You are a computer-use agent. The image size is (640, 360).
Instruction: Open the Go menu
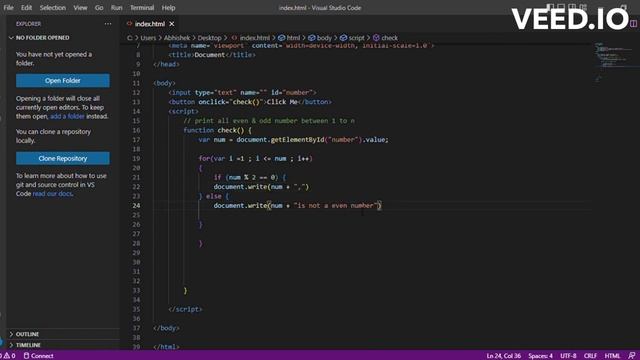(x=99, y=8)
